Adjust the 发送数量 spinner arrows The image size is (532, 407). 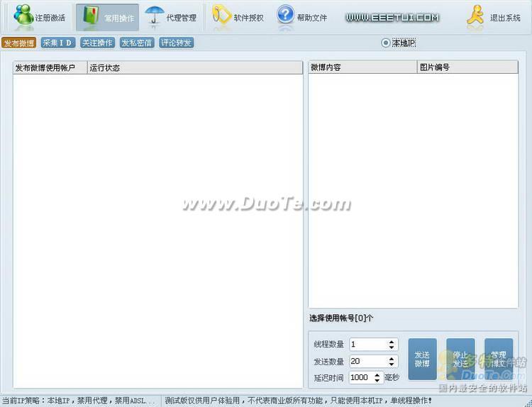point(392,362)
